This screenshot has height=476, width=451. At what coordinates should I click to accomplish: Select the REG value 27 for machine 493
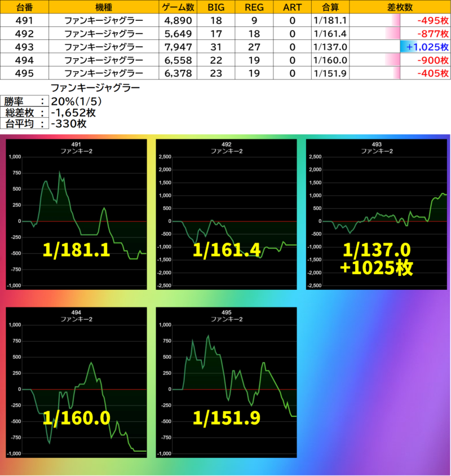click(254, 47)
